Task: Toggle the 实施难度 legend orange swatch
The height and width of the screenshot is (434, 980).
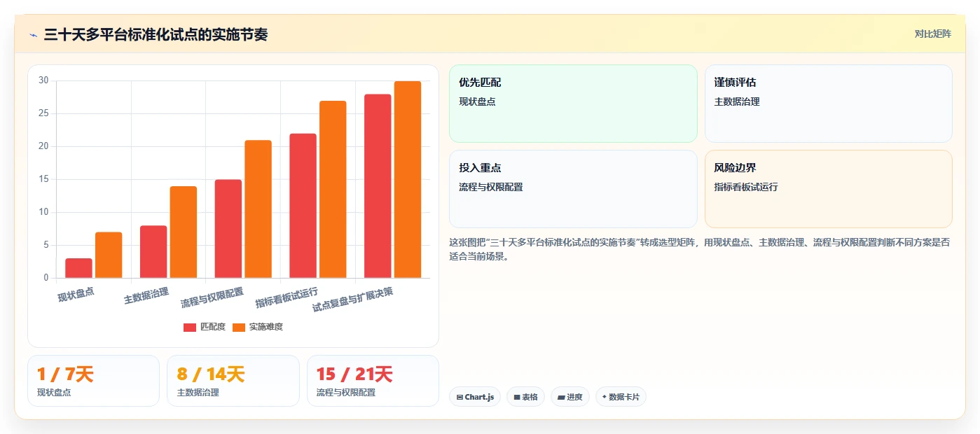Action: click(x=239, y=328)
